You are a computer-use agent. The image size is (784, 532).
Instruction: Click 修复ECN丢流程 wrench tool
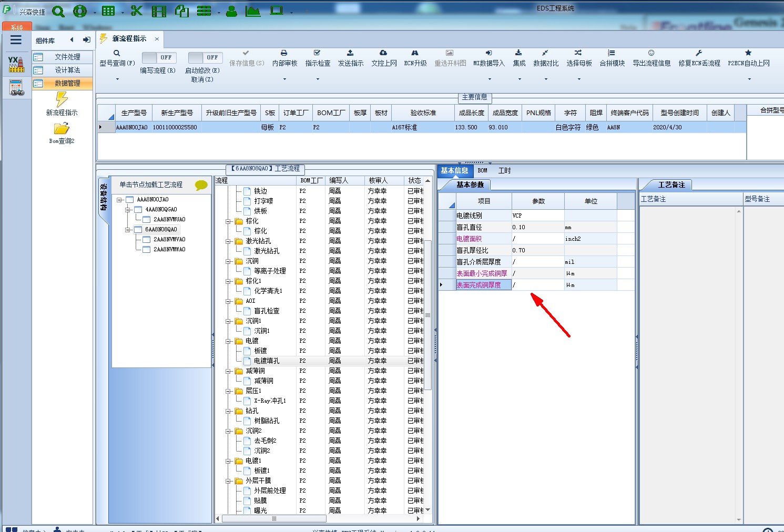point(699,58)
